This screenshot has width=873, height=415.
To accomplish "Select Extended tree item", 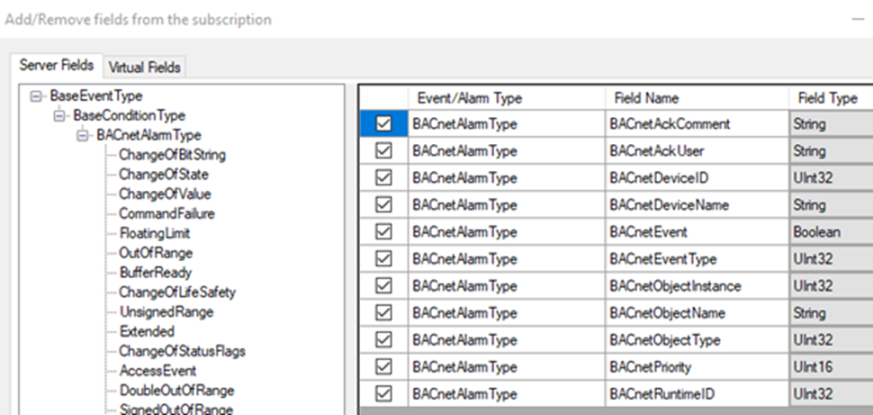I will click(x=146, y=331).
